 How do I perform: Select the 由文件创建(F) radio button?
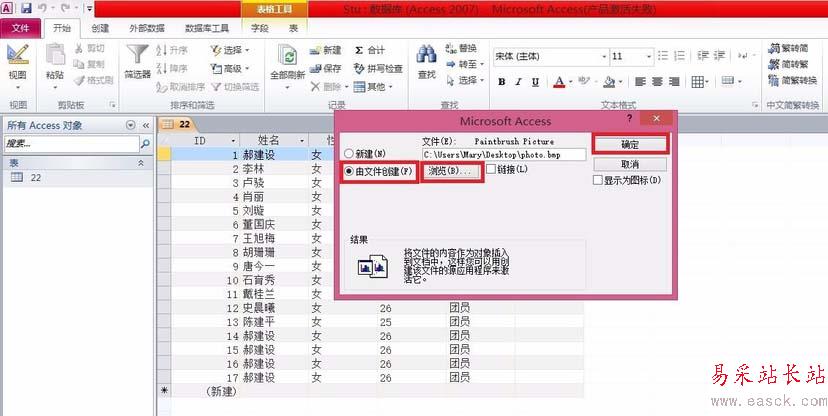coord(349,172)
